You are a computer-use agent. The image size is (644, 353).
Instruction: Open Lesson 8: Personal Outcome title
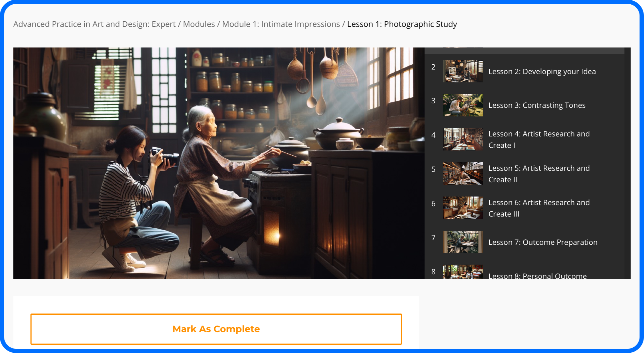click(537, 276)
